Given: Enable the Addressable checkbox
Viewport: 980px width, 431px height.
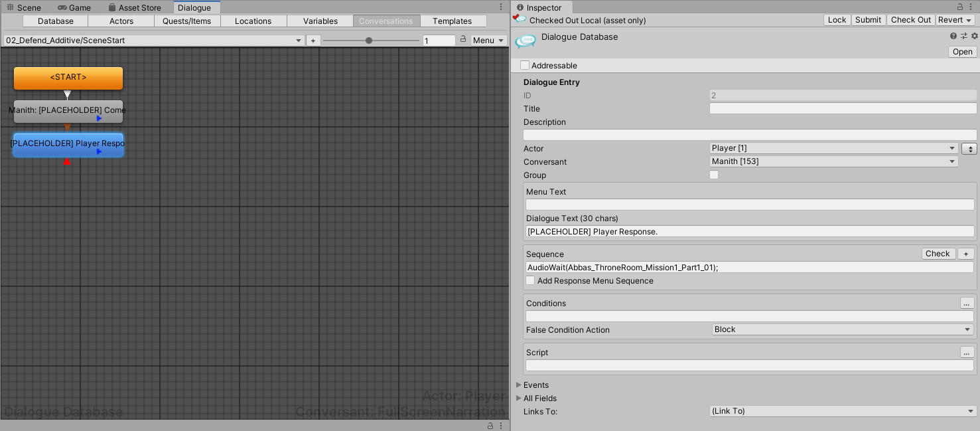Looking at the screenshot, I should point(525,65).
